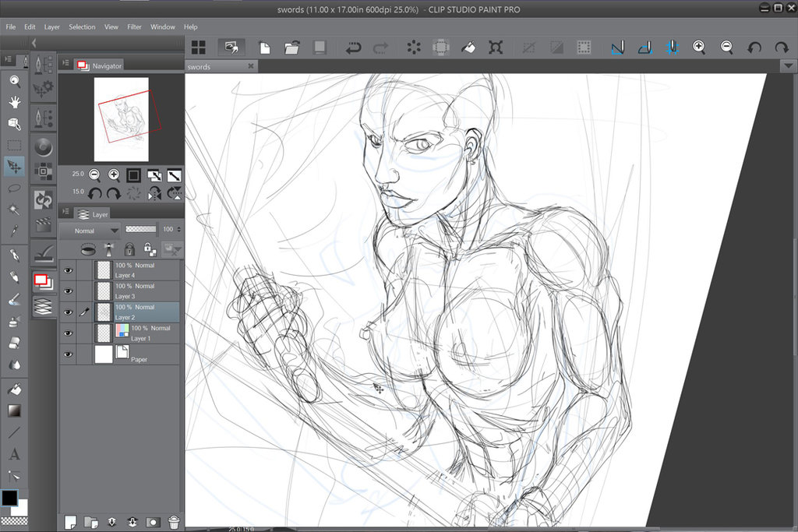Viewport: 798px width, 532px height.
Task: Create a new layer in the Layer palette
Action: click(71, 522)
